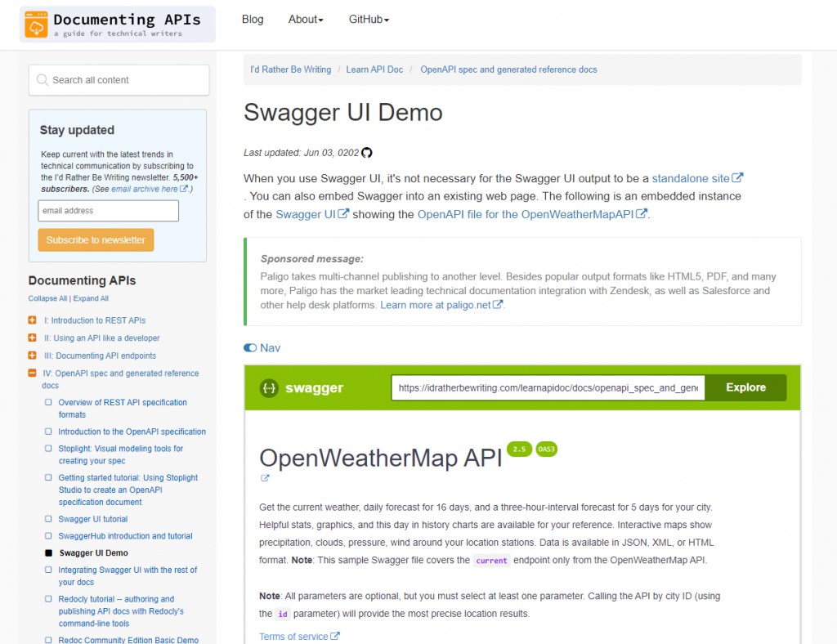Viewport: 837px width, 644px height.
Task: Click the external link icon below OpenWeatherMap API title
Action: pyautogui.click(x=264, y=478)
